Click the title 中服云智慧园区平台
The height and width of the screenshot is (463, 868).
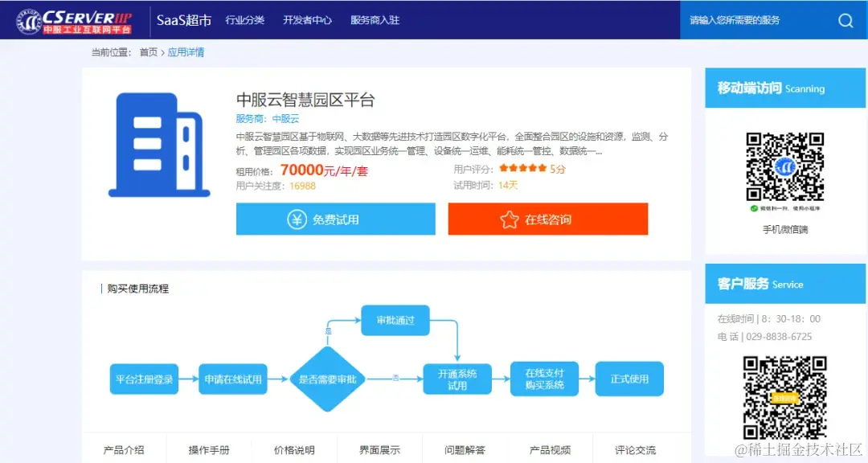305,100
